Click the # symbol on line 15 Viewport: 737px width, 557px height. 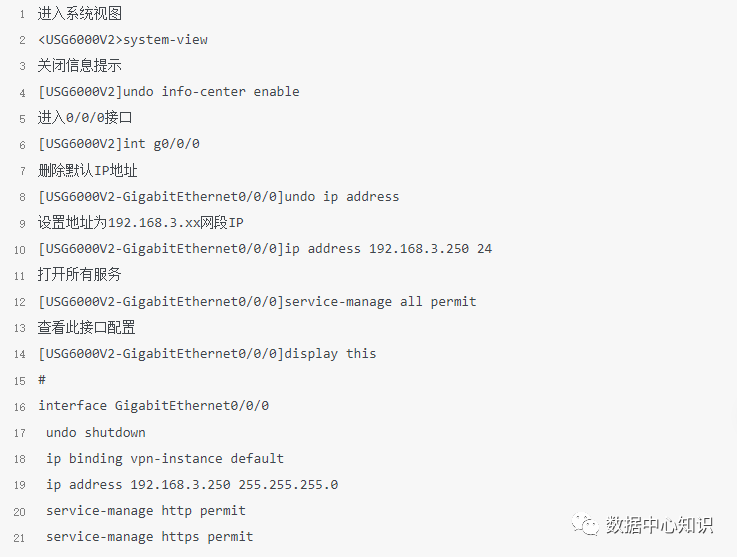click(x=42, y=380)
